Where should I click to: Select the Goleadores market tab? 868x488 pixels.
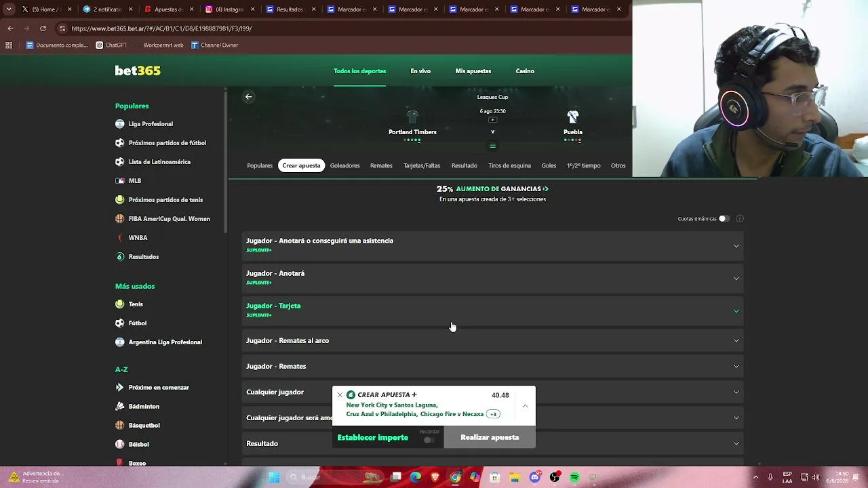pos(345,165)
